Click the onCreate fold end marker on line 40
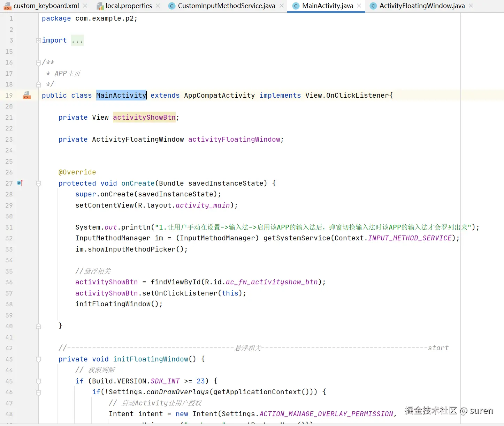The image size is (504, 426). [38, 326]
